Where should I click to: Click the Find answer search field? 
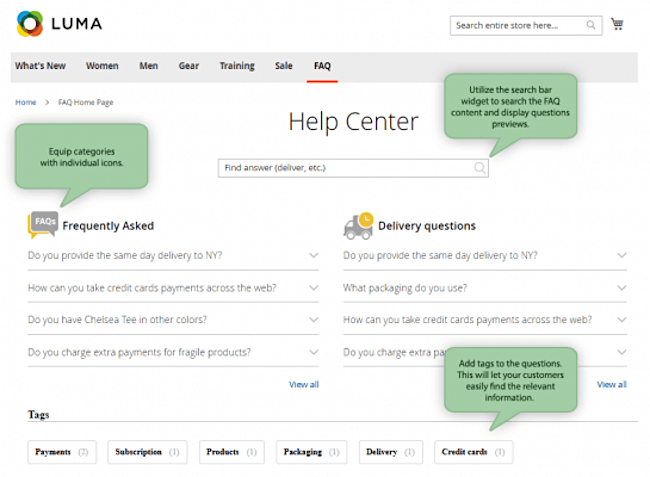click(345, 168)
